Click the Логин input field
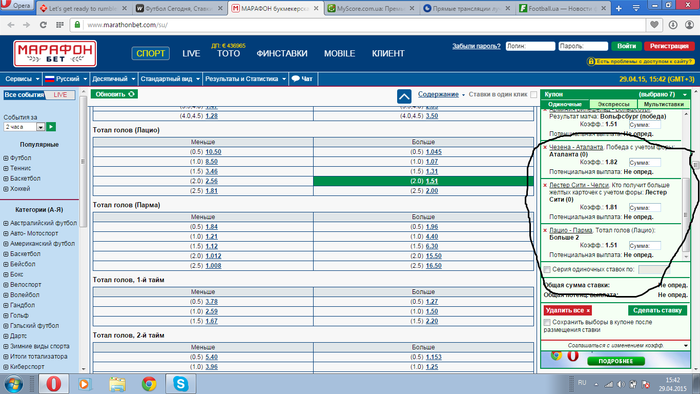The image size is (700, 394). pos(530,46)
